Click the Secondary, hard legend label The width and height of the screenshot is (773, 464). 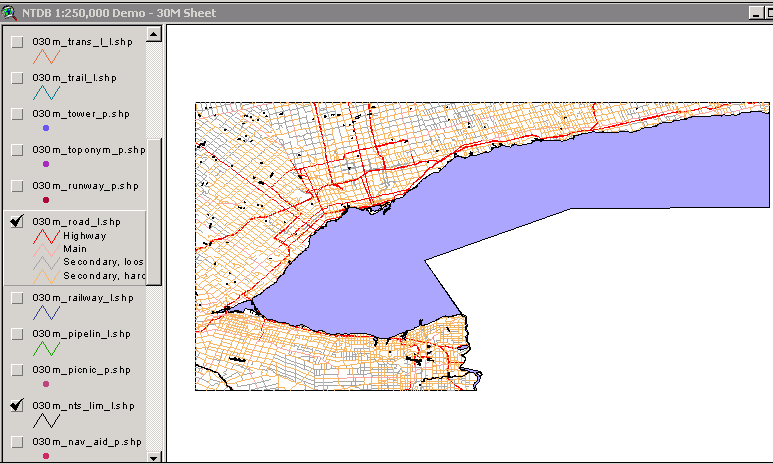(104, 276)
